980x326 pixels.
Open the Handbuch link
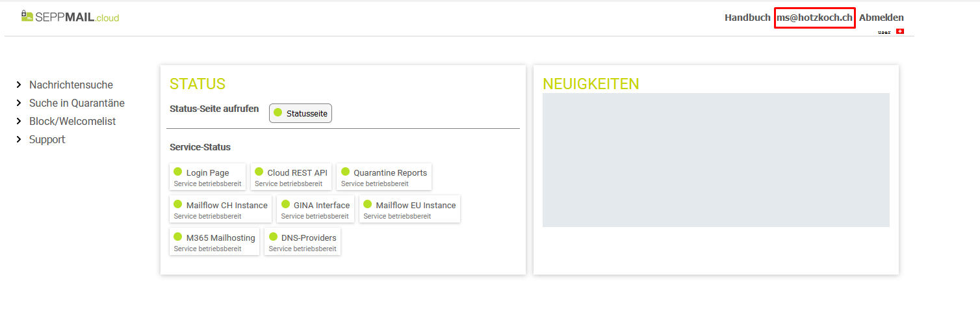point(747,18)
